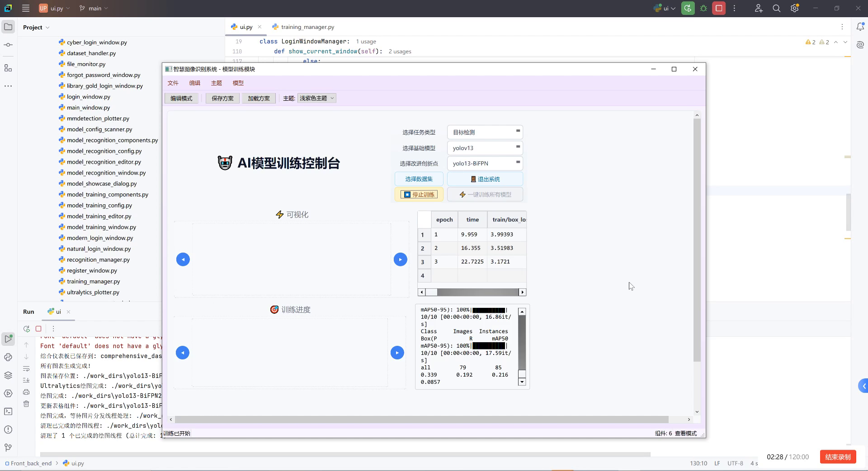The height and width of the screenshot is (471, 868).
Task: Click the 停止训练 button
Action: point(419,194)
